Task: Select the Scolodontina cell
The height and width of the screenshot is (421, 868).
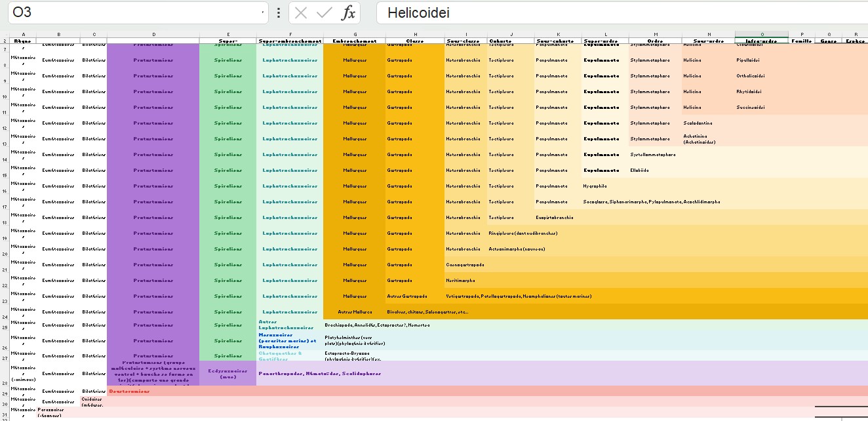Action: (709, 123)
